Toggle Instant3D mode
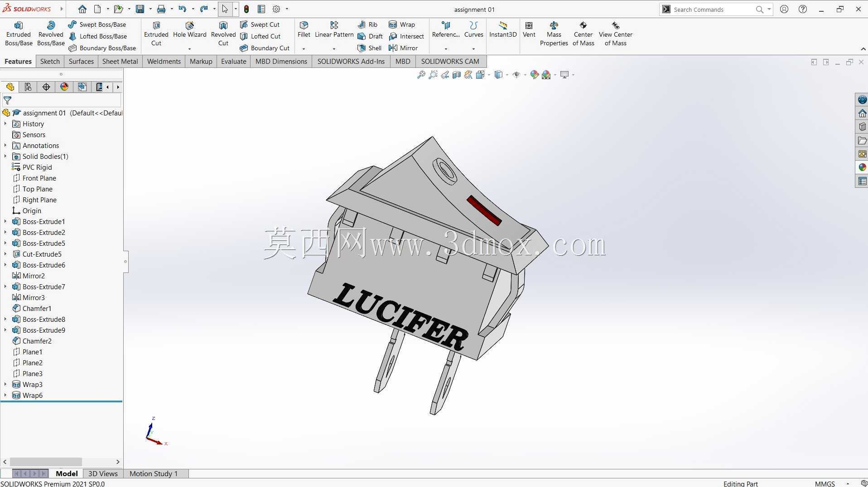 point(503,30)
